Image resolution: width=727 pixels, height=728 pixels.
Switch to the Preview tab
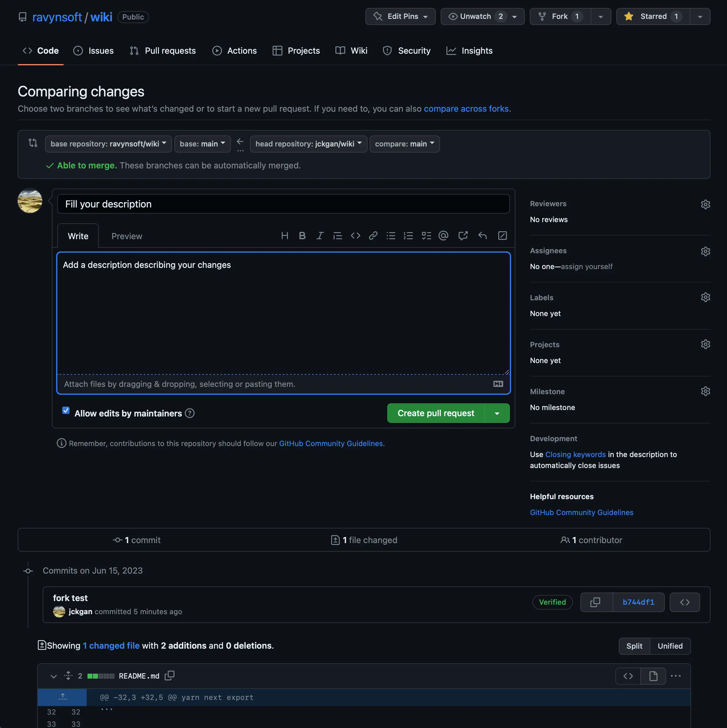[127, 236]
